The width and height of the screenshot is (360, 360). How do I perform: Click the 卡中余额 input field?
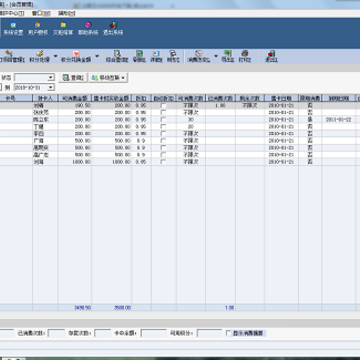tap(154, 333)
